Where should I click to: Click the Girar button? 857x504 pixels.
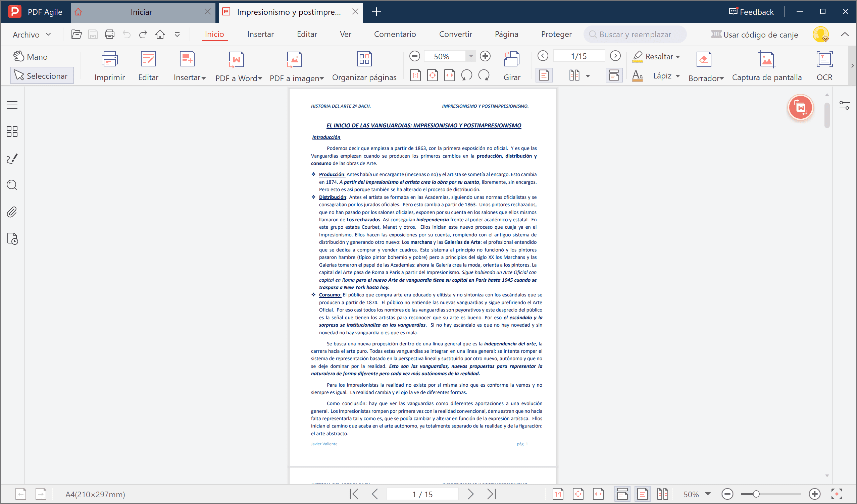point(512,66)
